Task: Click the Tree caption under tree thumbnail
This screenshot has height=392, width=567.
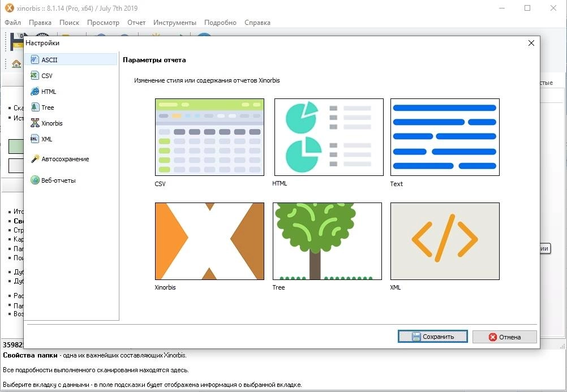Action: click(x=278, y=287)
